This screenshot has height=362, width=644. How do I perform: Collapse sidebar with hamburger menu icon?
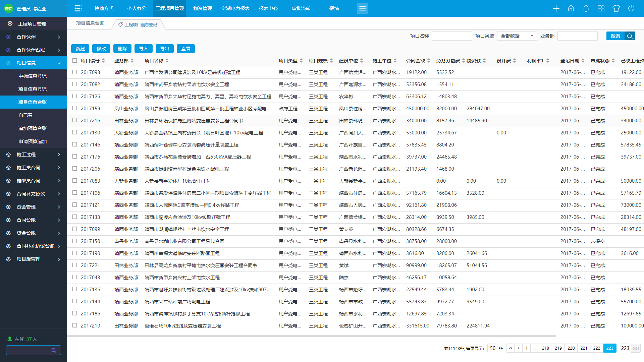click(x=78, y=8)
